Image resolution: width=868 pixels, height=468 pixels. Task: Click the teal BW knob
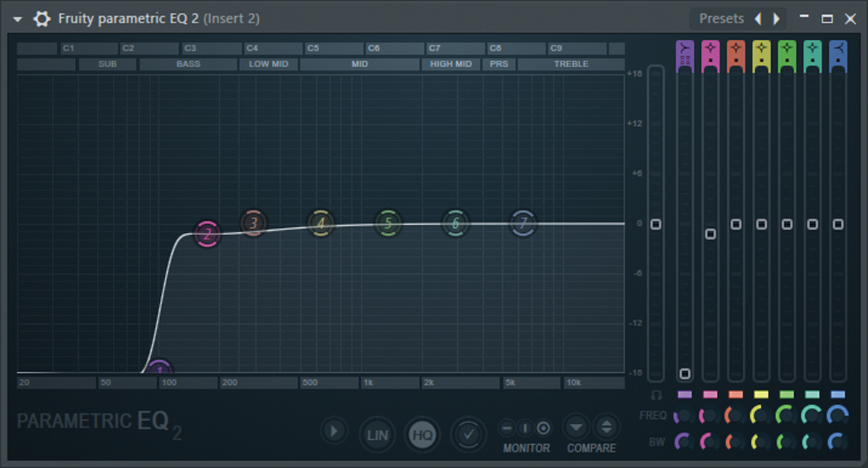(812, 441)
